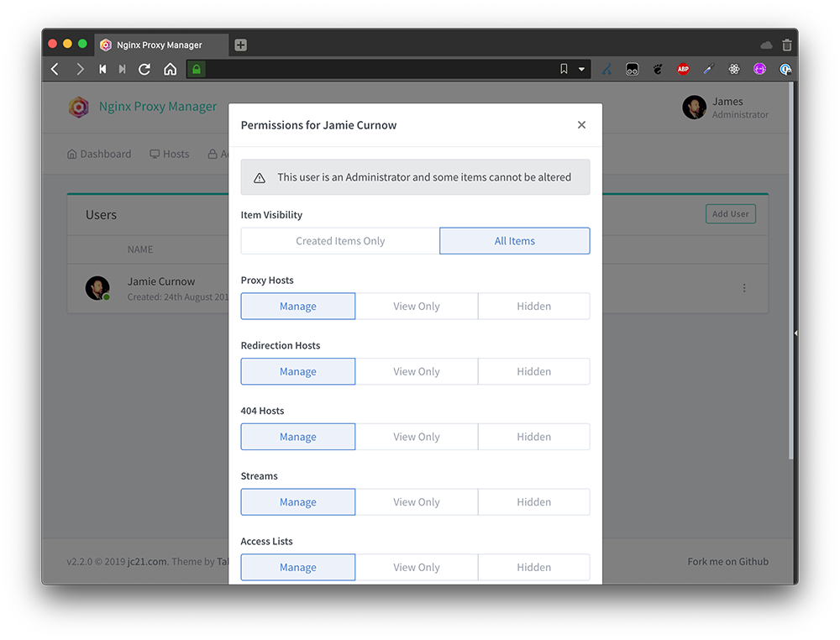Click the home icon in the browser toolbar
840x640 pixels.
click(170, 69)
